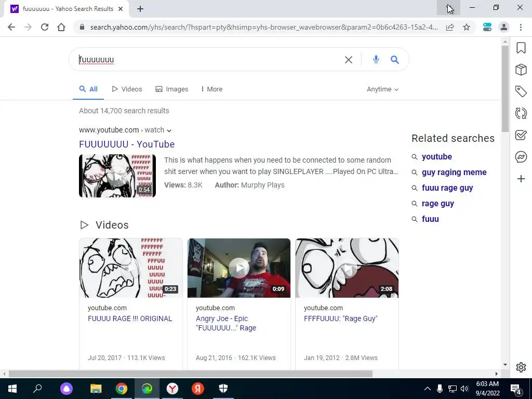Image resolution: width=532 pixels, height=399 pixels.
Task: Play the 0:23 rage face video thumbnail
Action: pyautogui.click(x=131, y=268)
